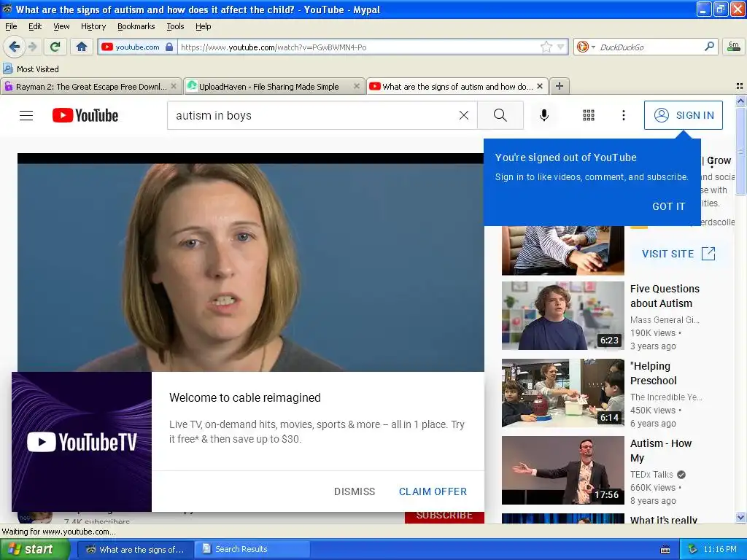Open YouTube settings three-dot menu

point(623,115)
